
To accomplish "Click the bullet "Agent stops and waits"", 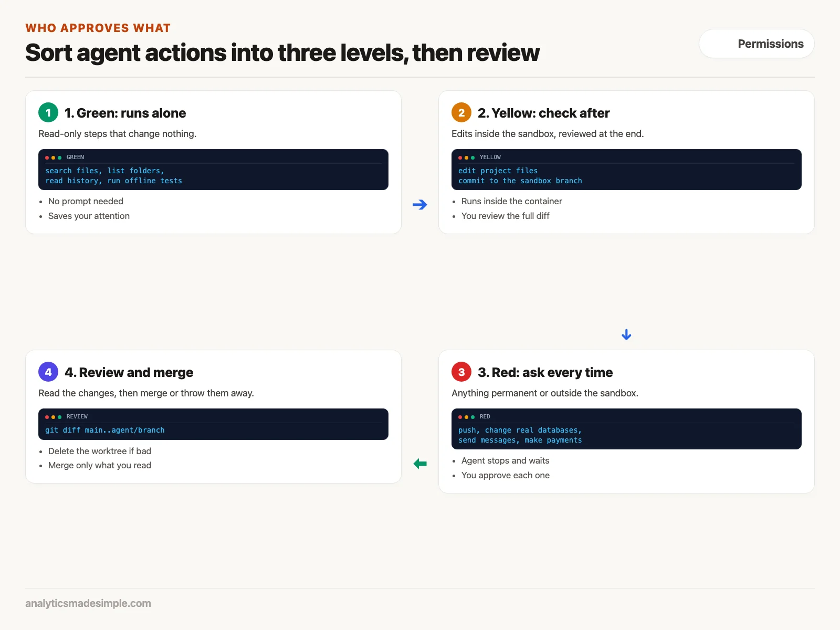I will (505, 460).
